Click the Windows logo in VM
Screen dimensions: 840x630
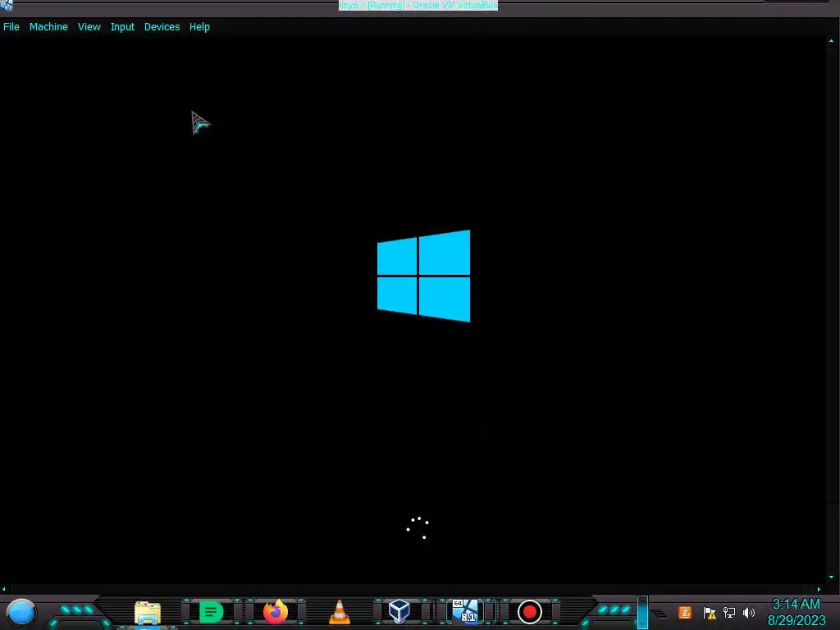(423, 276)
